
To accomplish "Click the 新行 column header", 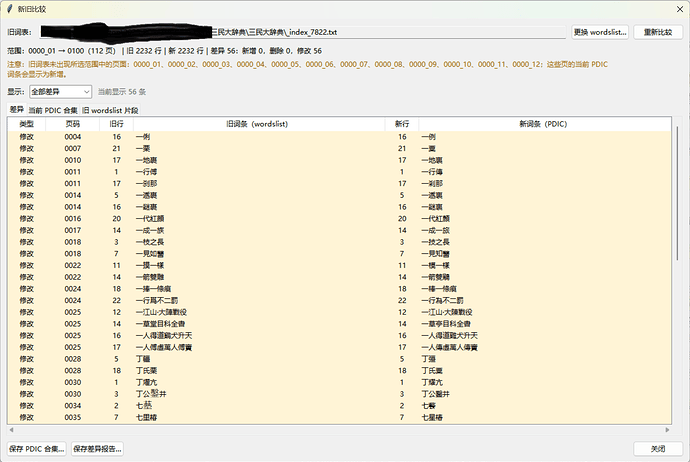I will tap(402, 124).
